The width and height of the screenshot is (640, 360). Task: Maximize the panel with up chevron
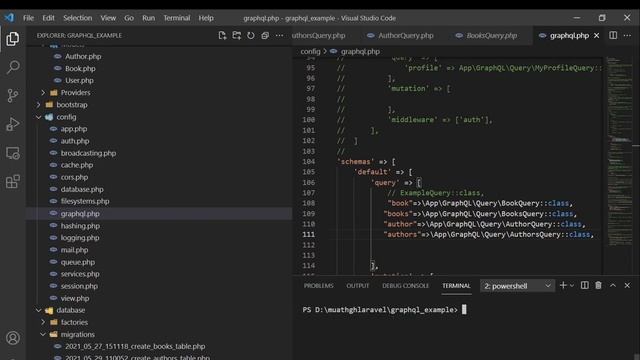[x=613, y=286]
